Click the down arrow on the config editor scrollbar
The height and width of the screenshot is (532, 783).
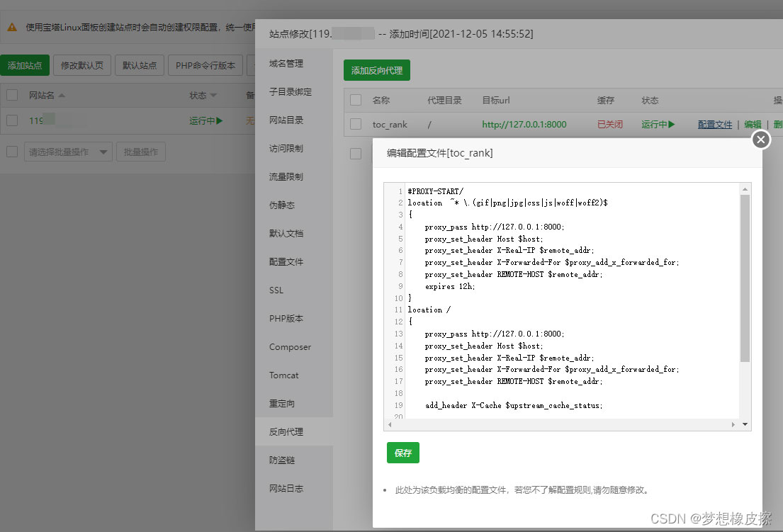tap(745, 424)
